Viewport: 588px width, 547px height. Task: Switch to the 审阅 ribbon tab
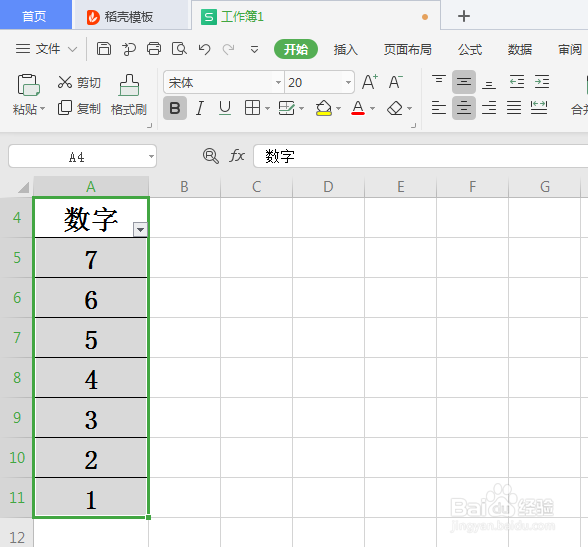click(570, 49)
